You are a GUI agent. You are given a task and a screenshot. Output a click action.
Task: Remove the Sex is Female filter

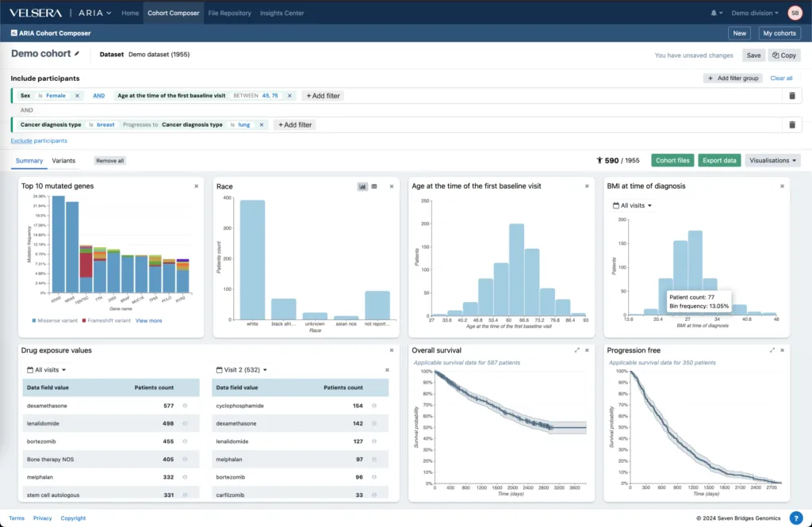point(77,96)
